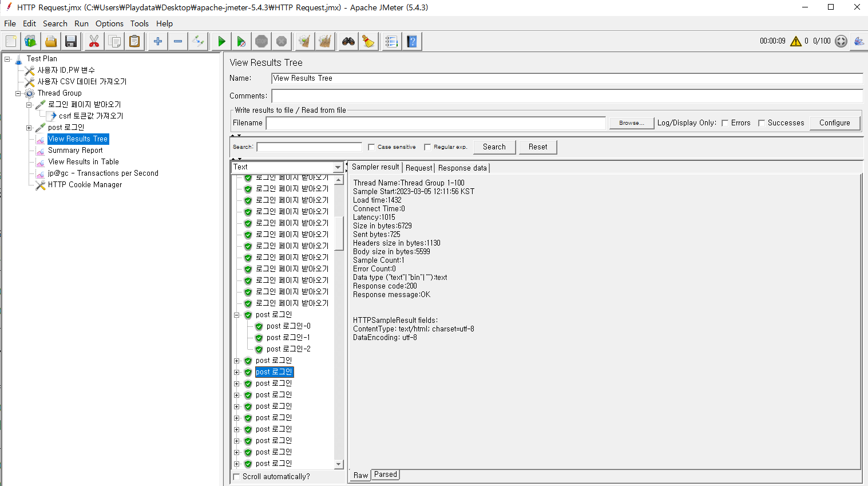This screenshot has width=868, height=486.
Task: Click the yellow warning triangle icon
Action: (796, 41)
